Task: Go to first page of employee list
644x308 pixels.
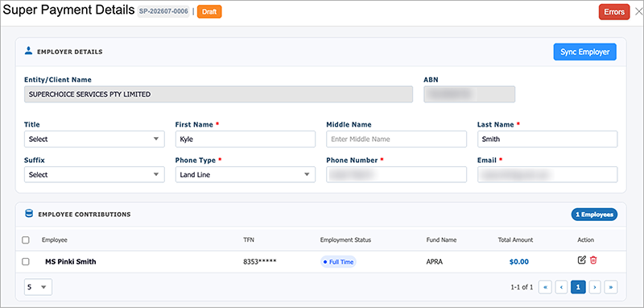Action: [x=545, y=287]
